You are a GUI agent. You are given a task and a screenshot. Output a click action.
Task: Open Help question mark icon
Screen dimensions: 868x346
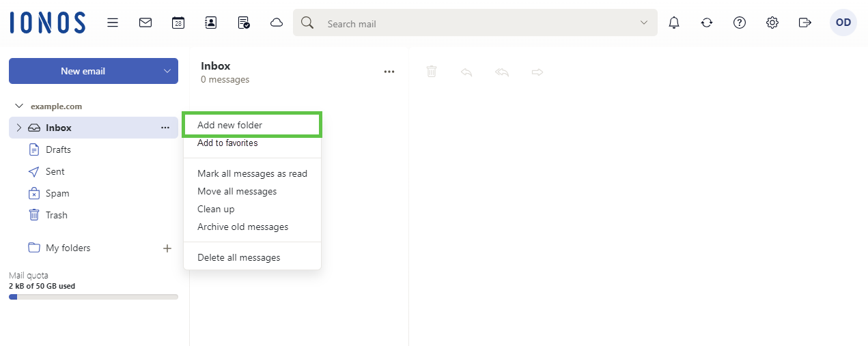point(740,23)
